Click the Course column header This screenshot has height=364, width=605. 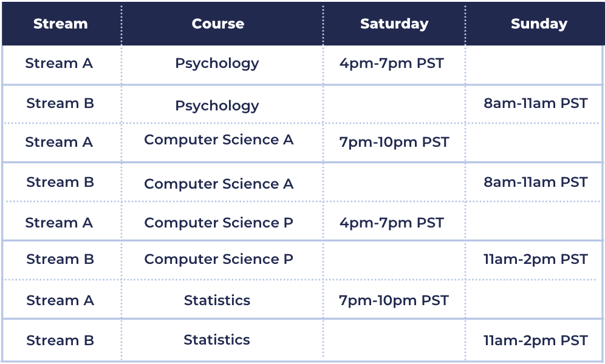coord(218,24)
